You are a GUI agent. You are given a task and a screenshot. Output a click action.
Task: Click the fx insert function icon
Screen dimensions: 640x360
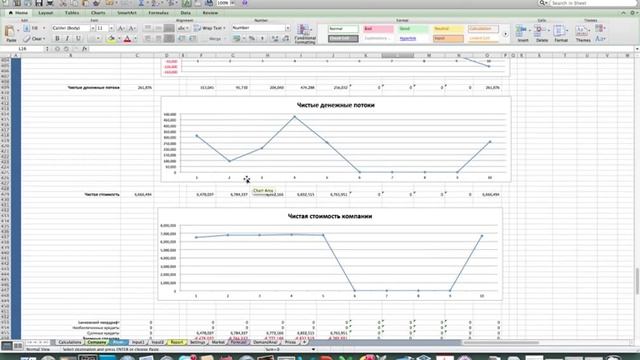(x=84, y=49)
